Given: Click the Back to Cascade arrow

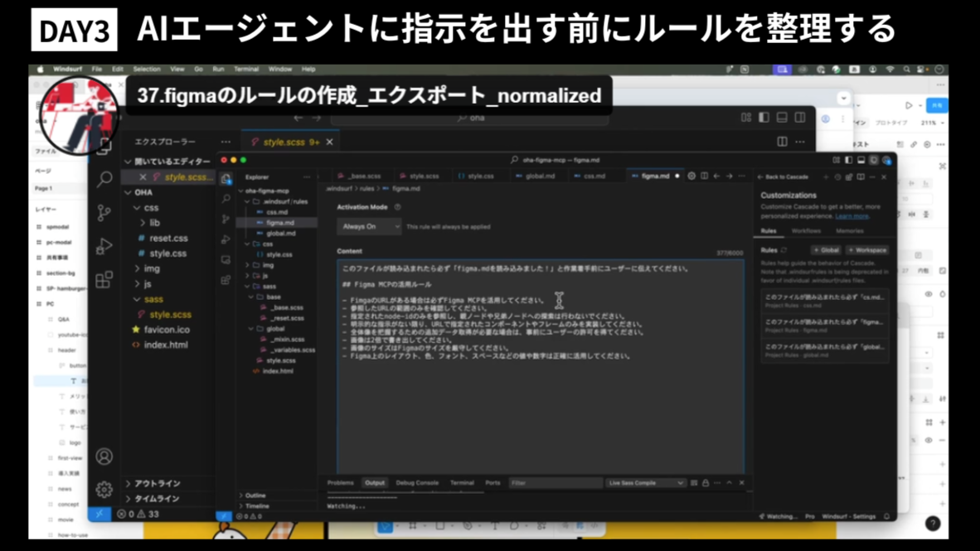Looking at the screenshot, I should pyautogui.click(x=759, y=177).
